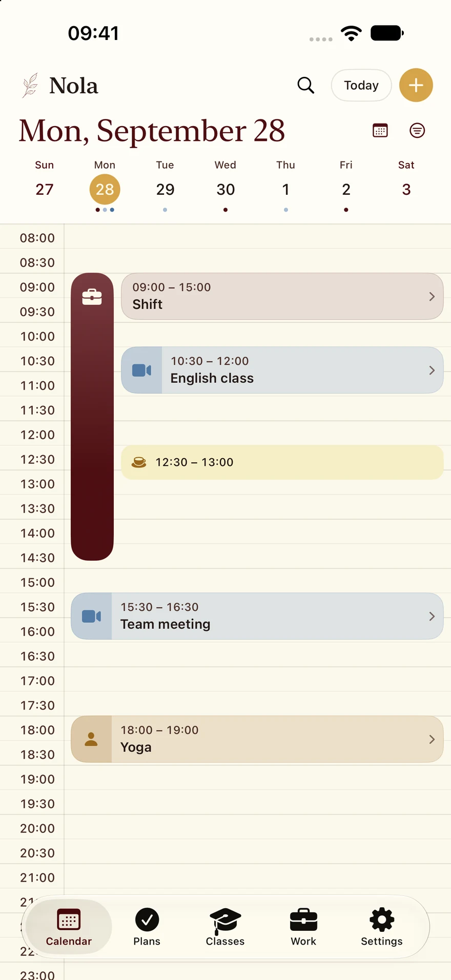Switch to the Classes tab

tap(225, 927)
